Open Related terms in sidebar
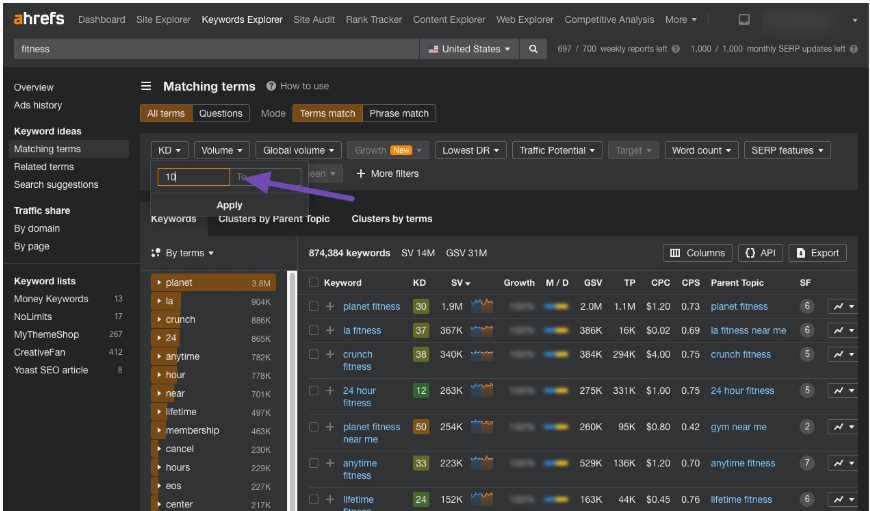The width and height of the screenshot is (870, 511). click(44, 166)
